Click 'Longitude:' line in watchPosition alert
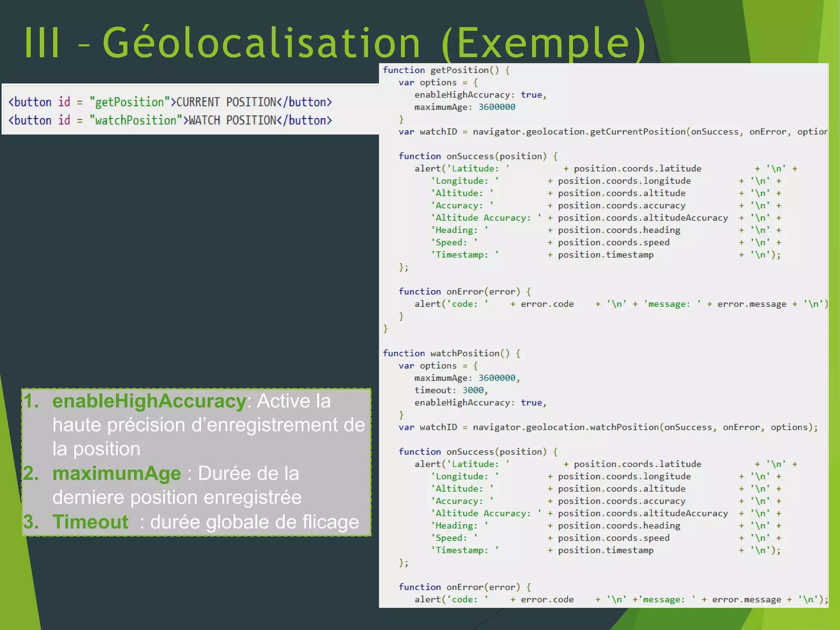 point(606,476)
